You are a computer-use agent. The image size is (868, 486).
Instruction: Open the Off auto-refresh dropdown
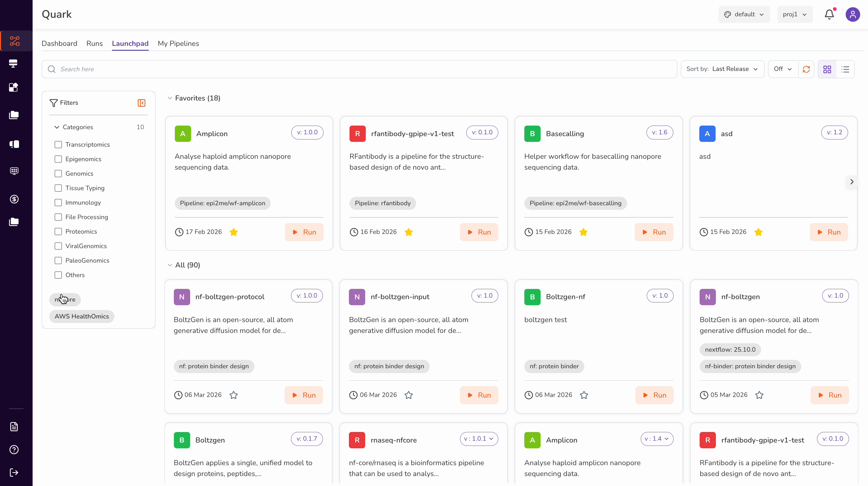coord(783,69)
